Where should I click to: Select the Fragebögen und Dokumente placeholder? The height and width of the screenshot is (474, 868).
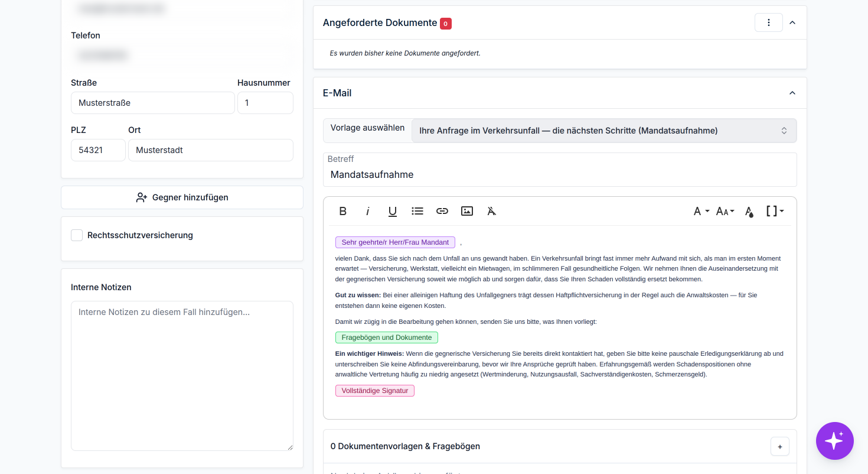point(387,337)
